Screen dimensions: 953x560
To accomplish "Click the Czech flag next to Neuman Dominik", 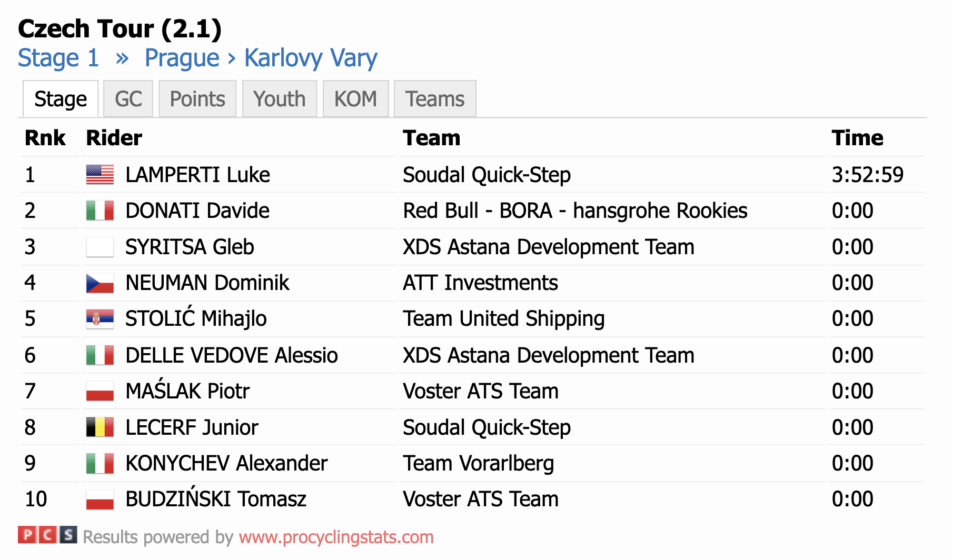I will point(100,283).
